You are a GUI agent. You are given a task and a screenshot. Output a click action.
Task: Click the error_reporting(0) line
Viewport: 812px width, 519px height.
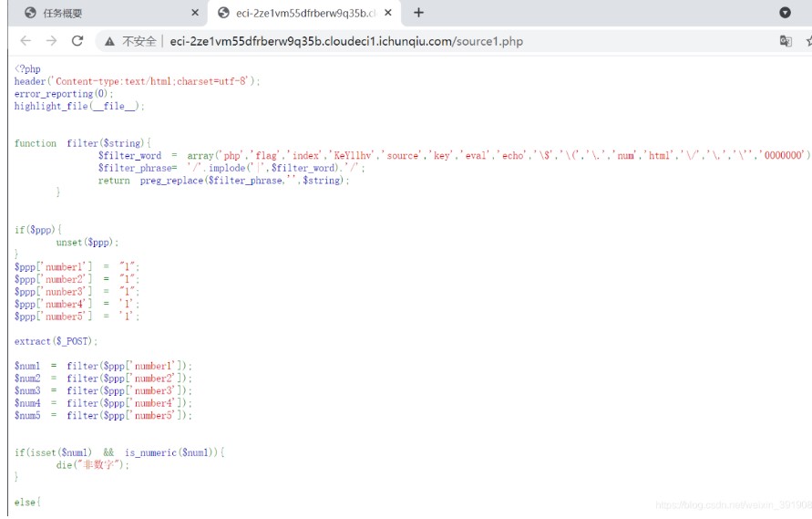64,94
